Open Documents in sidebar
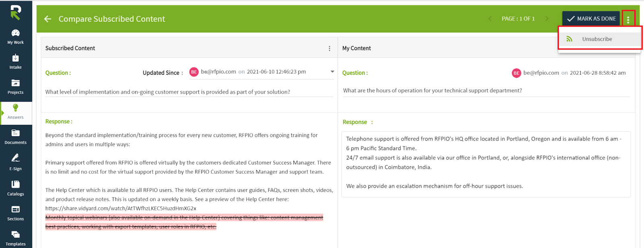This screenshot has width=644, height=248. click(x=16, y=137)
